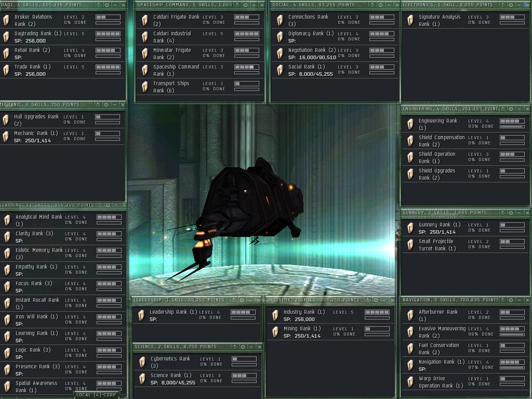Viewport: 532px width, 399px height.
Task: Toggle the circle pin in Gunnery window header
Action: (x=511, y=212)
